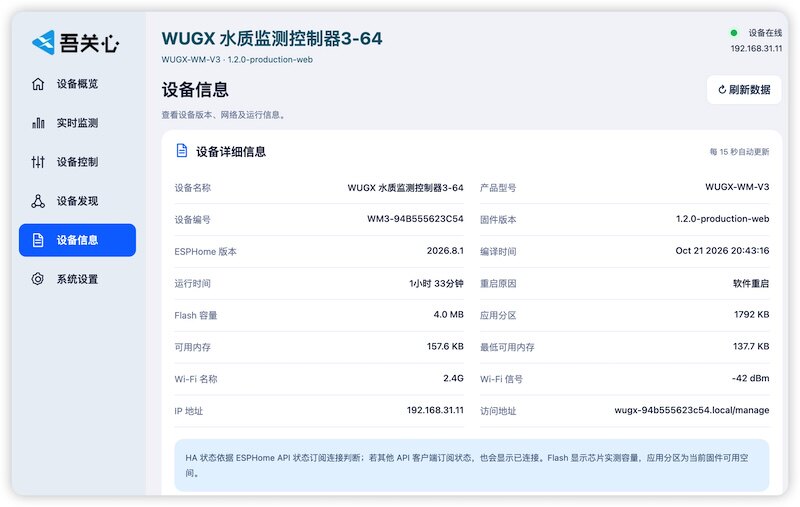
Task: Click the document icon next to 设备详细信息
Action: pos(182,150)
